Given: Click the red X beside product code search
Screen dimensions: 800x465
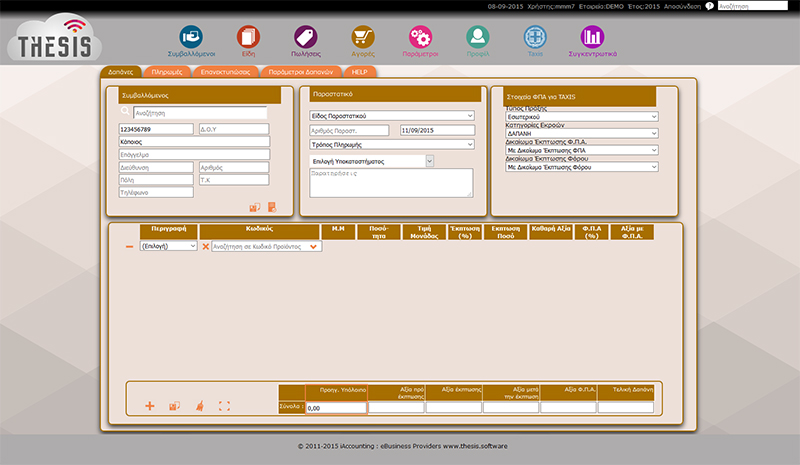Looking at the screenshot, I should [x=206, y=246].
